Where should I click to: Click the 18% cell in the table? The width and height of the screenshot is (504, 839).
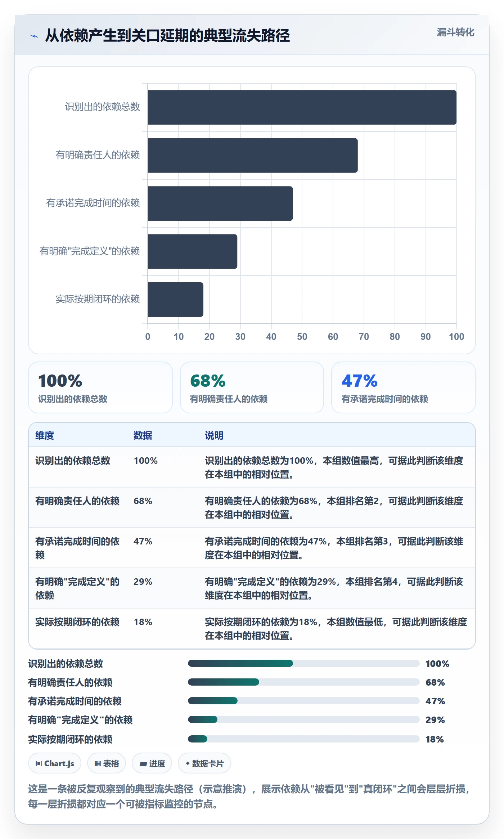[143, 622]
